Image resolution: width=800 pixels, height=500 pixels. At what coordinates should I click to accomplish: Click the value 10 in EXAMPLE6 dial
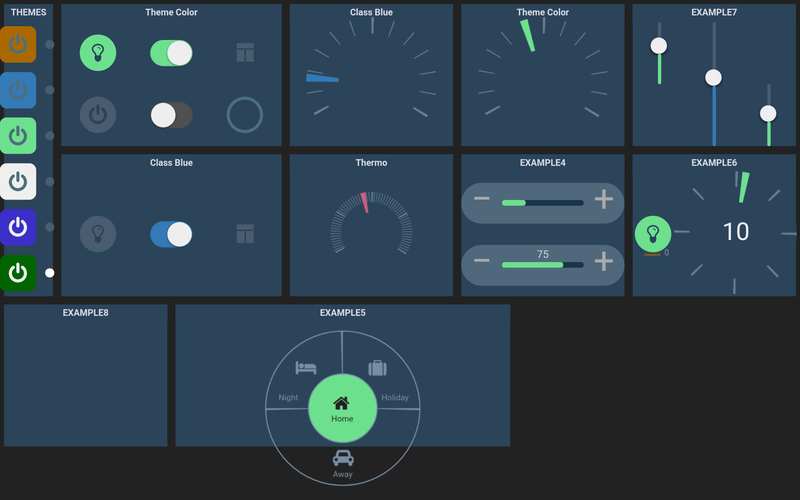pyautogui.click(x=736, y=232)
